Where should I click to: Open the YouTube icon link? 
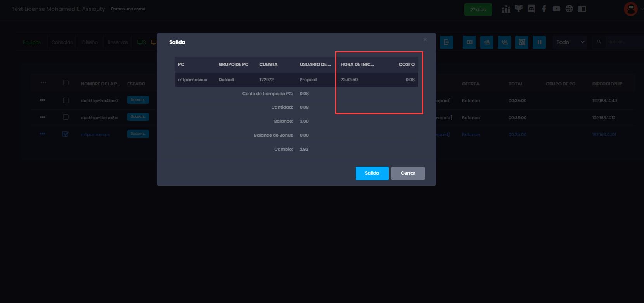point(557,9)
